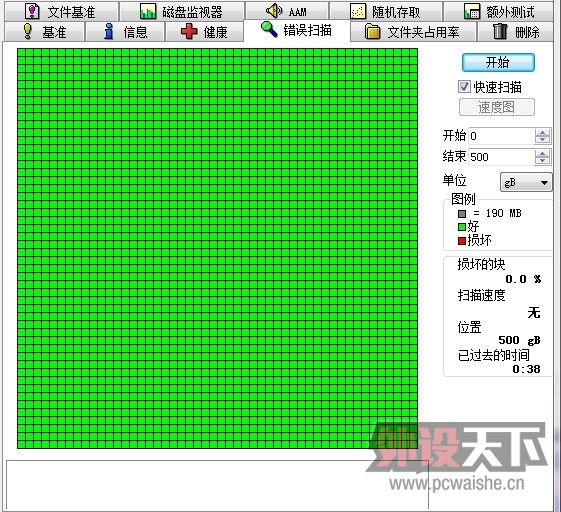The image size is (561, 512).
Task: Click the 损坏的块 label
Action: [481, 264]
